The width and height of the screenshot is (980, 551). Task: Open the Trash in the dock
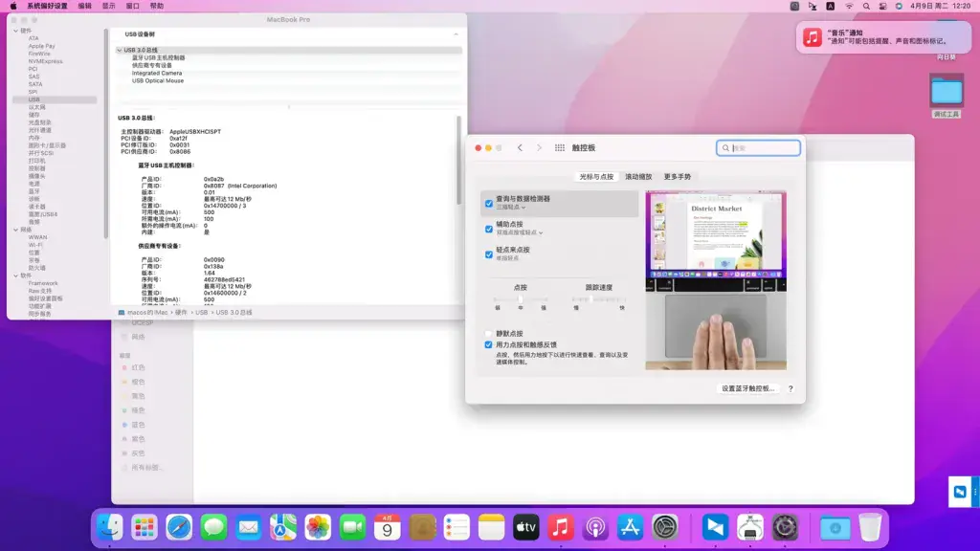pos(869,528)
